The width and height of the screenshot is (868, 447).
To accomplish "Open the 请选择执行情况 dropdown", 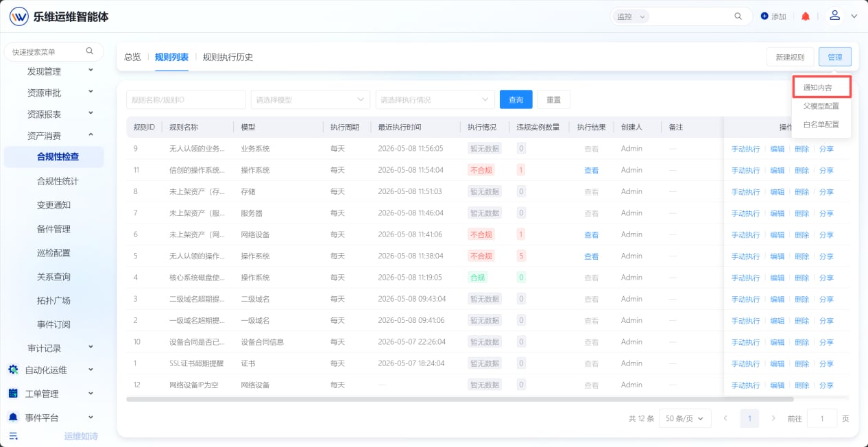I will [435, 99].
